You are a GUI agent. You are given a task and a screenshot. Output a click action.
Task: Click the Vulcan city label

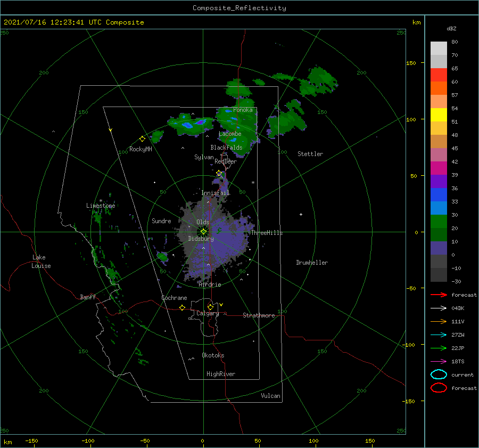coord(270,396)
